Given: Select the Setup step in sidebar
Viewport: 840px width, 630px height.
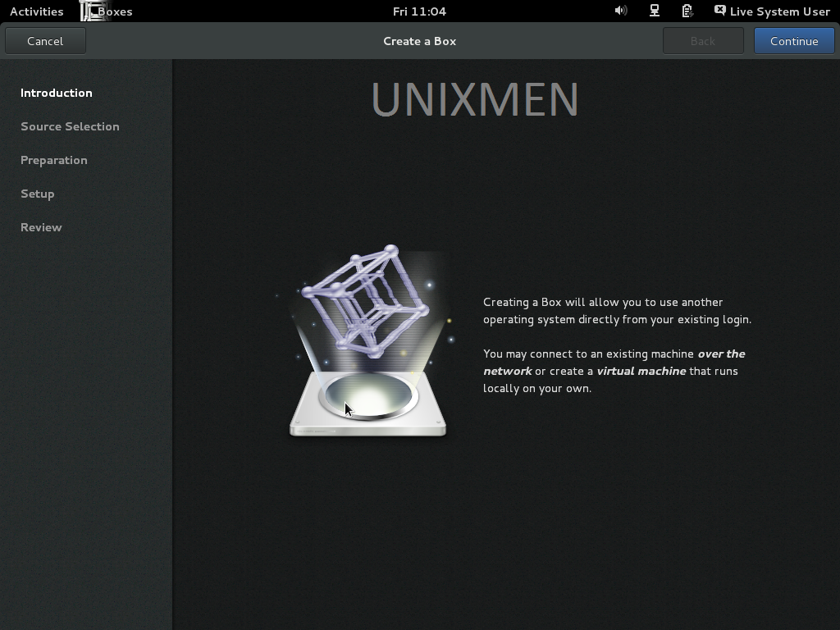Looking at the screenshot, I should tap(38, 194).
